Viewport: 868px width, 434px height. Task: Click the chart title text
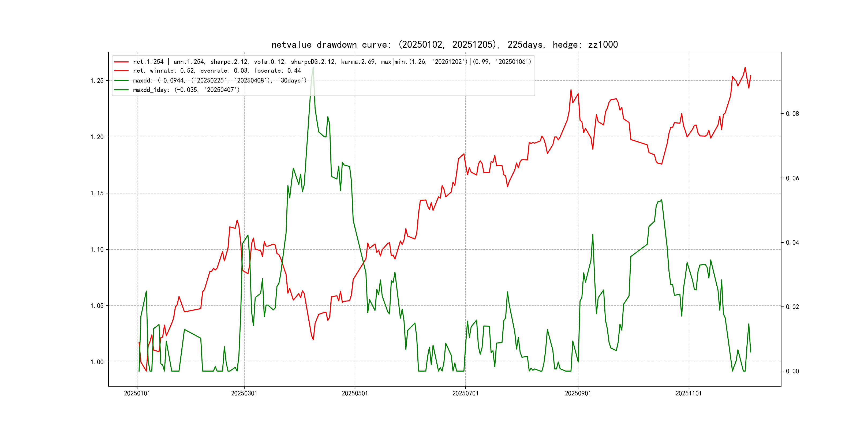pyautogui.click(x=444, y=45)
